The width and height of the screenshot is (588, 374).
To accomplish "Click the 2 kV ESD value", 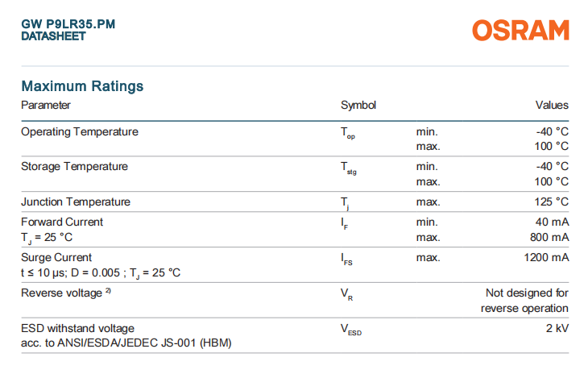I will pos(557,328).
